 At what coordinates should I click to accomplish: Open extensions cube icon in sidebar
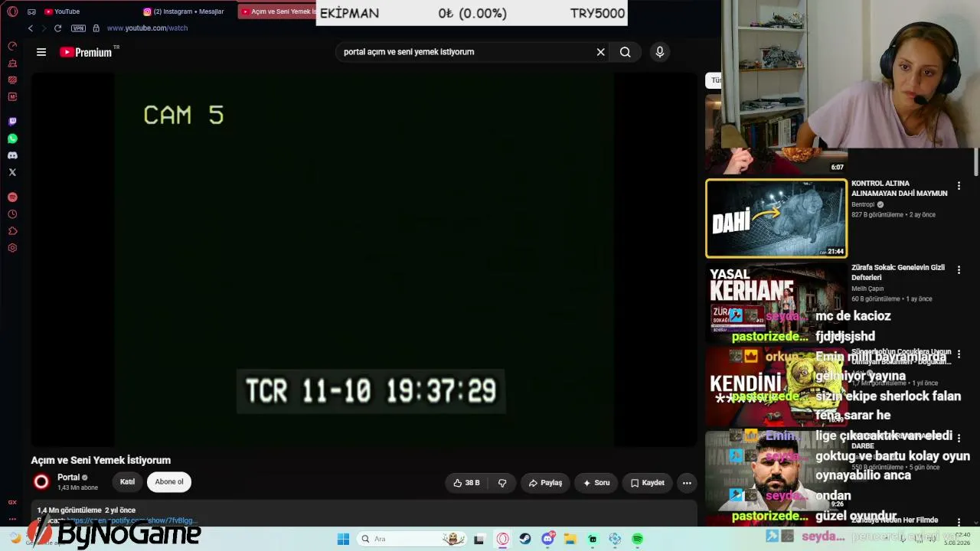point(12,231)
